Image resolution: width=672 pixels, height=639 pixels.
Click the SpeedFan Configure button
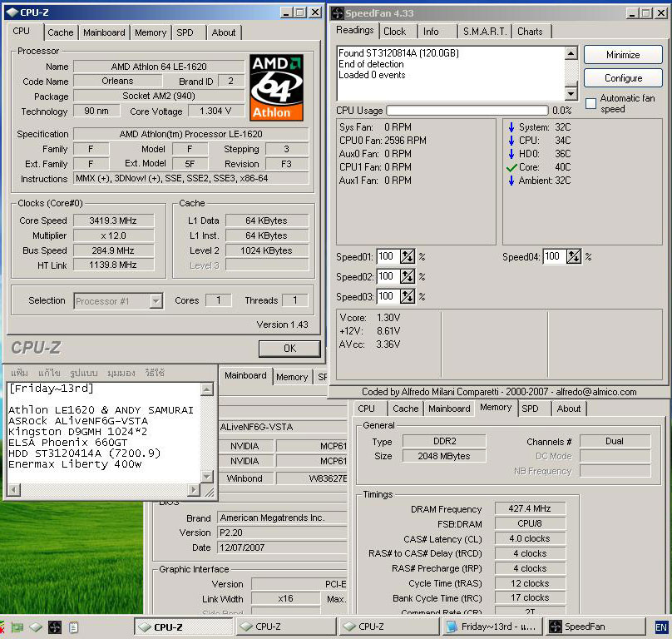[623, 78]
